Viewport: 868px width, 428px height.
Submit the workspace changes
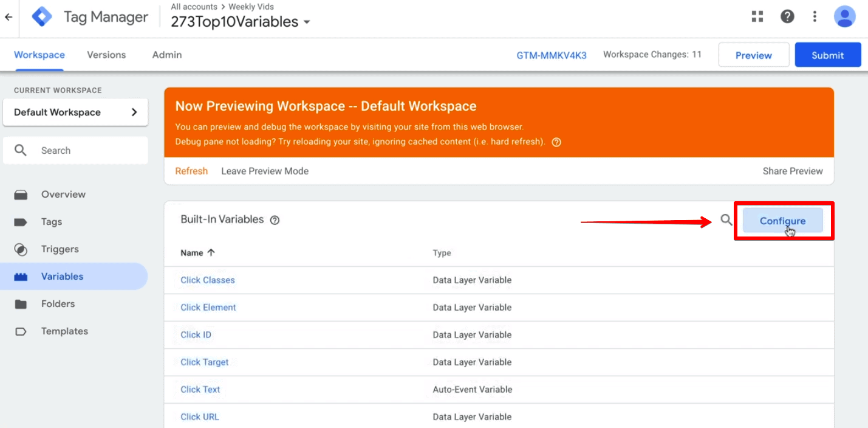tap(827, 55)
